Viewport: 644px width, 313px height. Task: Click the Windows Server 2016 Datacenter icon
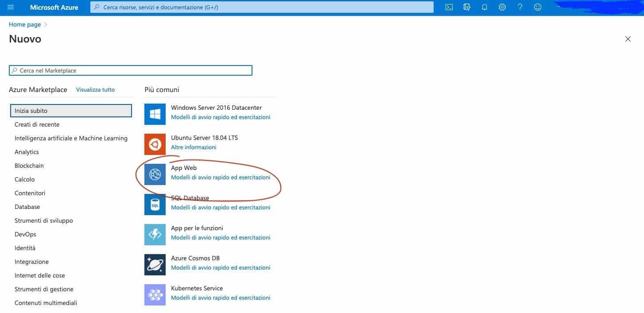pyautogui.click(x=155, y=114)
